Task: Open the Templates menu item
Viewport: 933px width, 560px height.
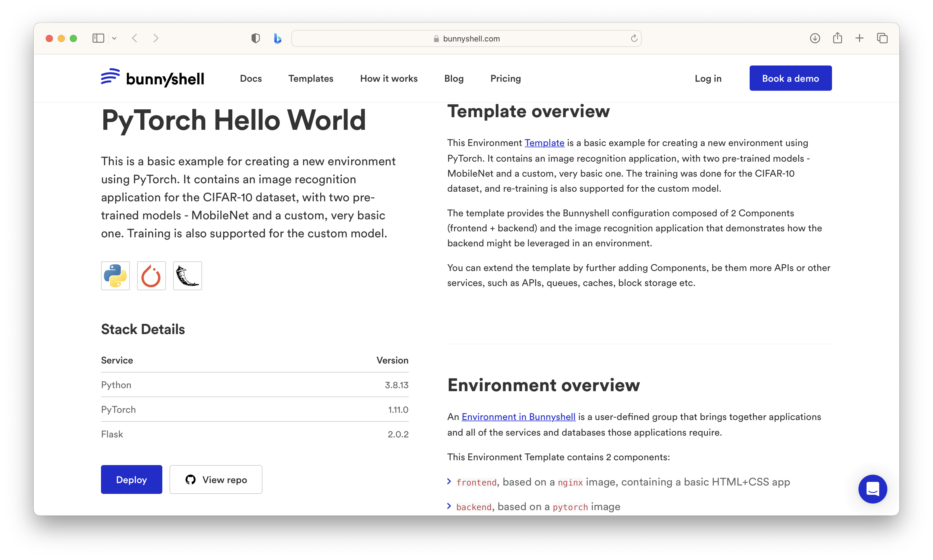Action: [x=310, y=78]
